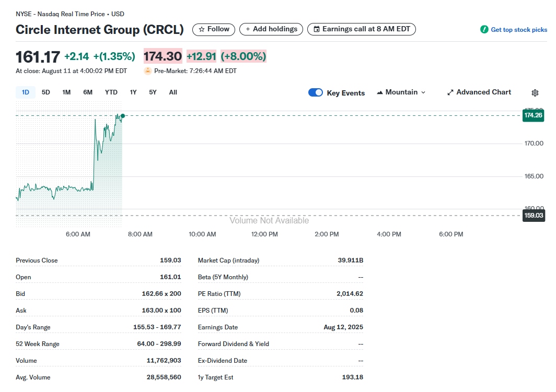The width and height of the screenshot is (556, 392).
Task: Click the Bid value 162.66 x 200
Action: pos(161,293)
